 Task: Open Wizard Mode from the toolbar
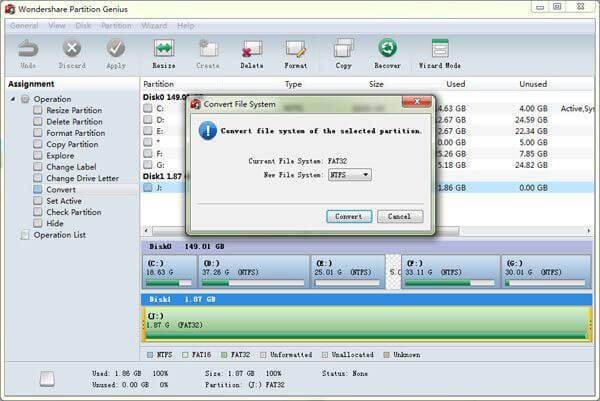point(439,49)
